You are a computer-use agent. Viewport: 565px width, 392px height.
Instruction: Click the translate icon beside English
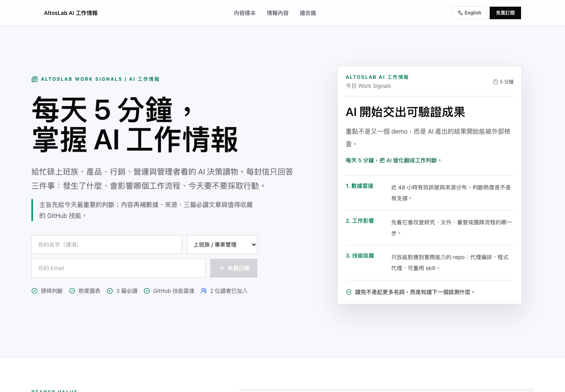click(460, 13)
